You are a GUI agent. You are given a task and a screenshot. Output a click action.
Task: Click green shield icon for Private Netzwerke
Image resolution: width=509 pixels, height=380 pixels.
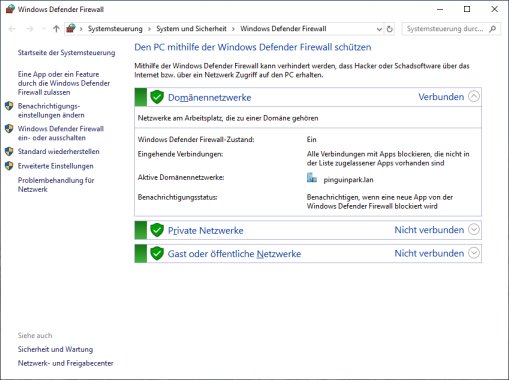coord(157,230)
